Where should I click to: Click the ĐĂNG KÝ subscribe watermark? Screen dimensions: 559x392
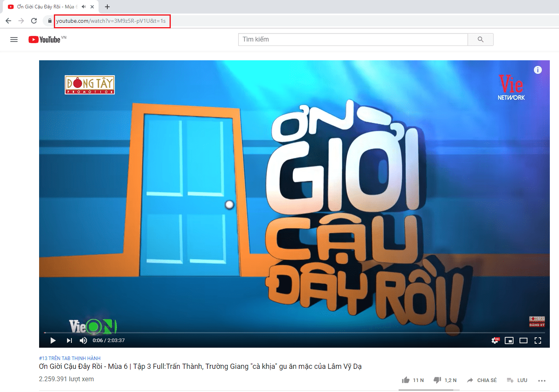[537, 322]
